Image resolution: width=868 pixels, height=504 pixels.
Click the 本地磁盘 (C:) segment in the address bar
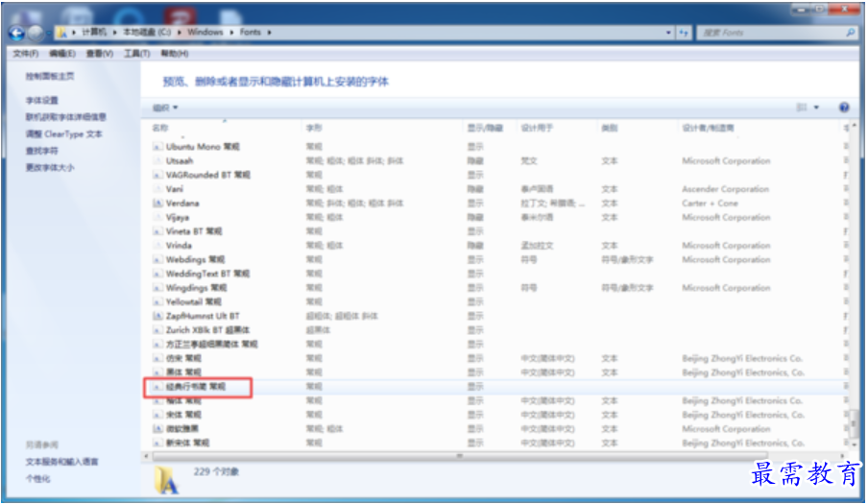click(147, 33)
